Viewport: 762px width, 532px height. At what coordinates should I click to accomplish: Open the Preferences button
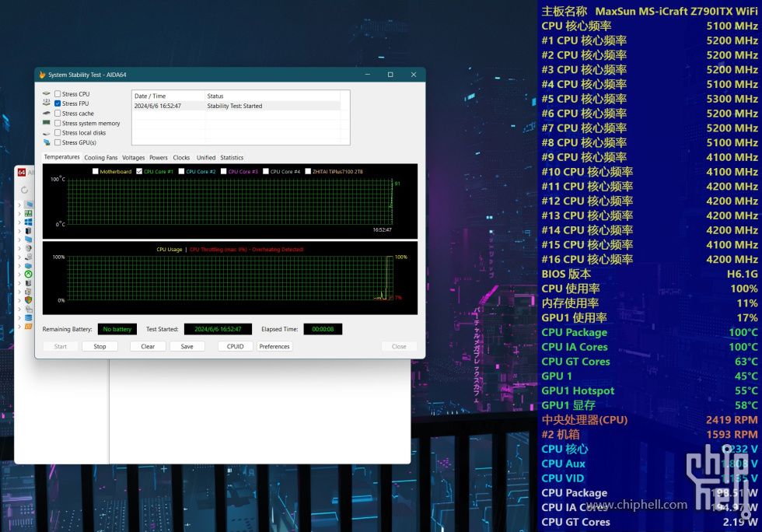(x=274, y=346)
